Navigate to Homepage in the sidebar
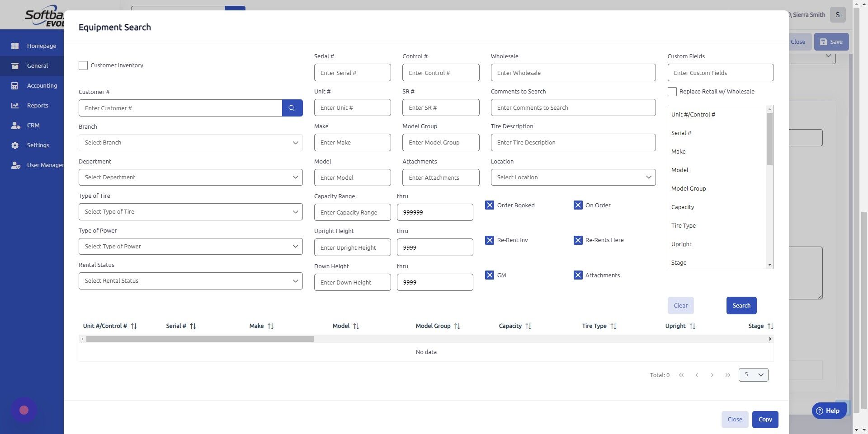The image size is (868, 434). (x=42, y=46)
